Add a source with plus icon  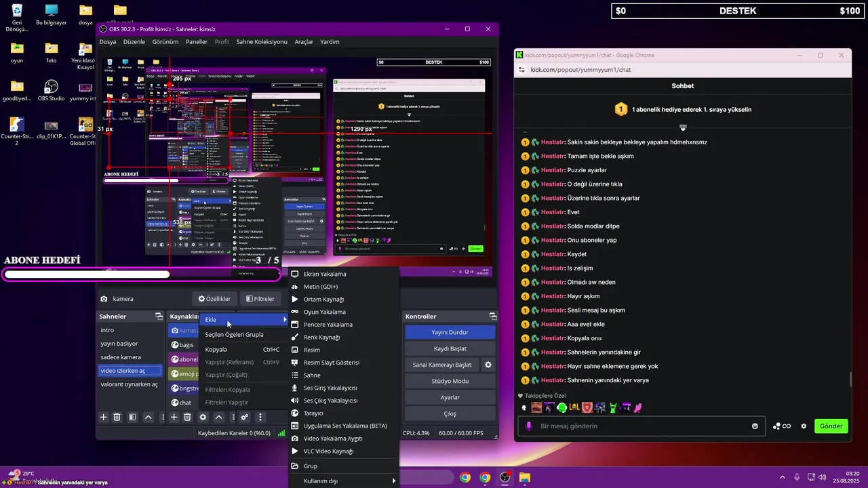[x=174, y=418]
